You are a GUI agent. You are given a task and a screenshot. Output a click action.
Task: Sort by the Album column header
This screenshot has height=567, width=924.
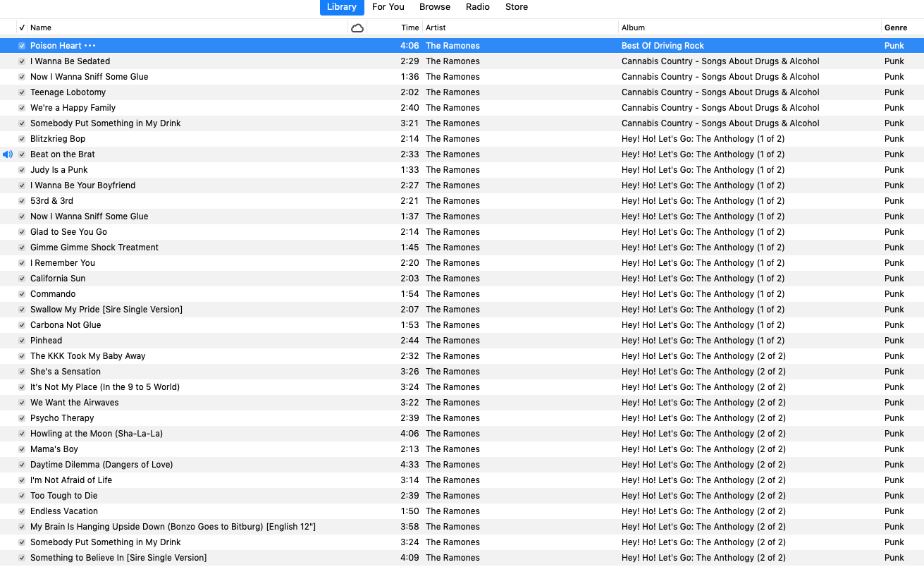(633, 28)
